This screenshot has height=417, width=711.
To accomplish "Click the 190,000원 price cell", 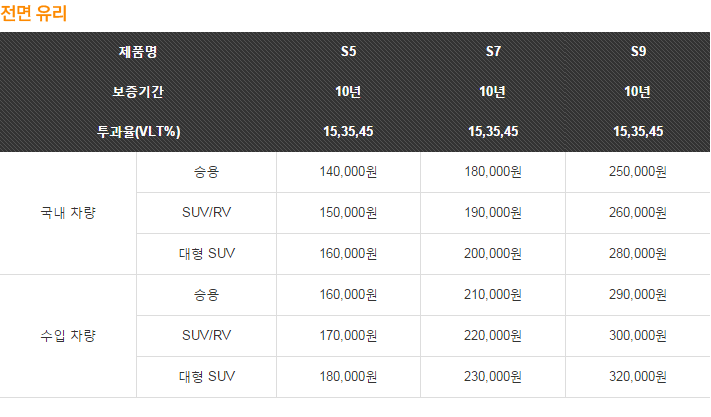I will coord(493,213).
